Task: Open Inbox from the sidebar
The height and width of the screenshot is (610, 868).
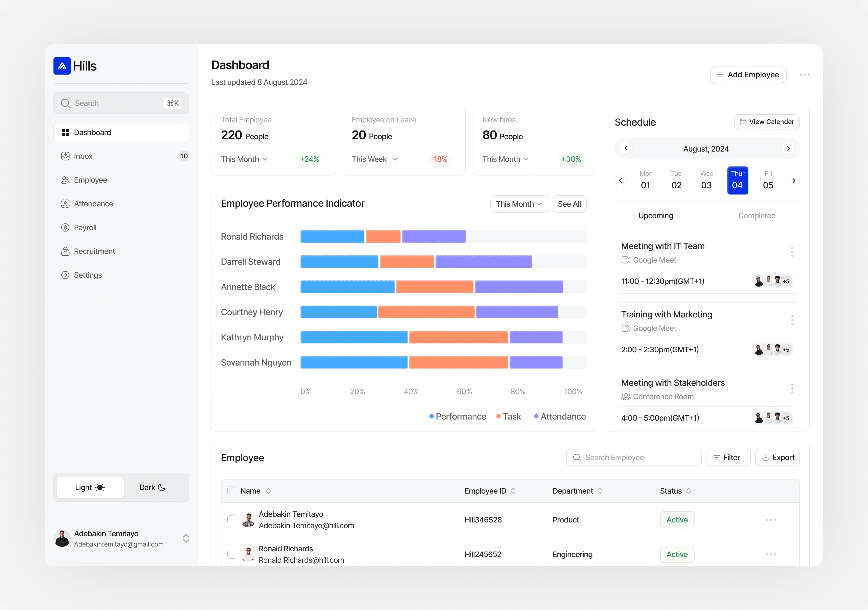Action: [83, 156]
